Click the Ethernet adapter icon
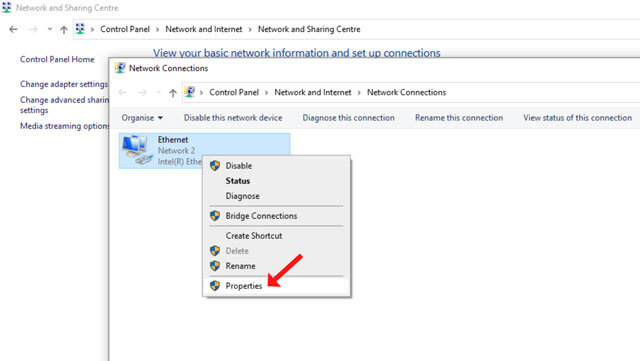This screenshot has width=640, height=361. coord(137,150)
